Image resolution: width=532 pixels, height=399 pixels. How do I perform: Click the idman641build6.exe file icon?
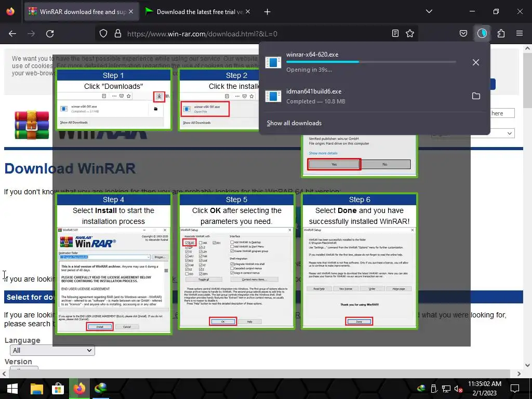[273, 96]
